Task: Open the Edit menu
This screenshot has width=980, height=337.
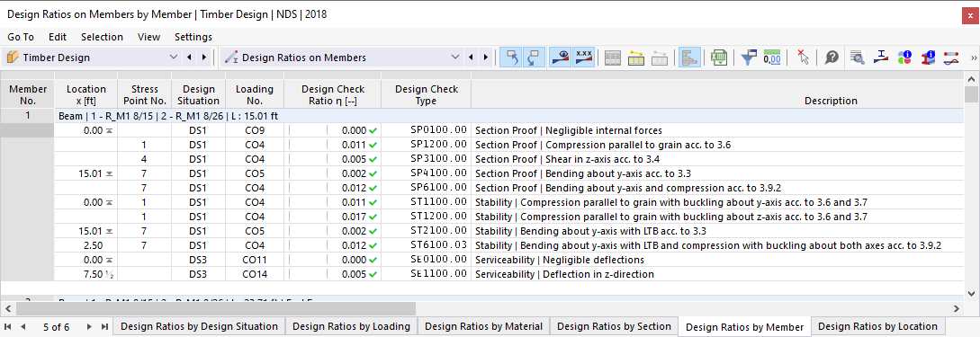Action: pos(58,37)
